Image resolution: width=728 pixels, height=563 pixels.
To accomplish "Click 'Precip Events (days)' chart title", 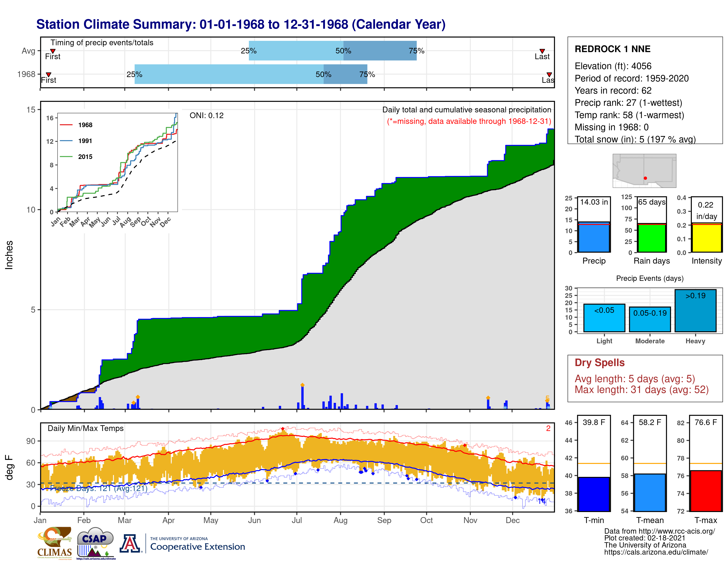I will (650, 278).
